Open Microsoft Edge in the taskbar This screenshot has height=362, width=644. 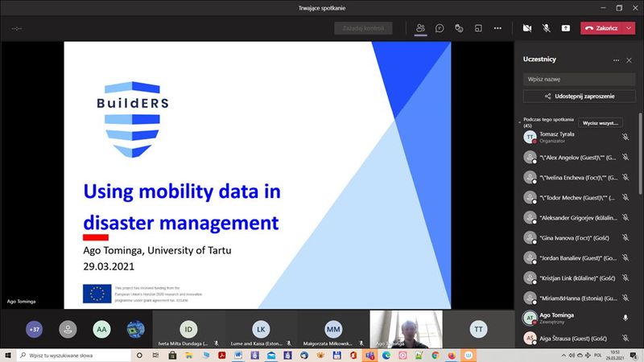coord(386,356)
